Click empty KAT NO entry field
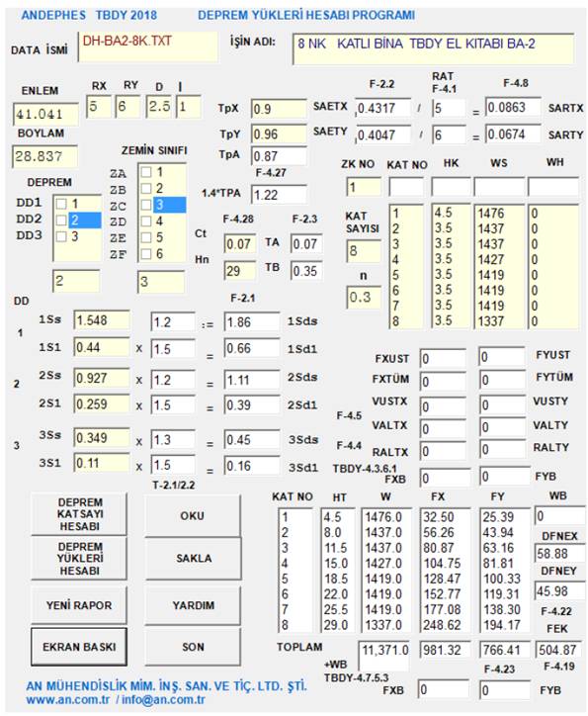The image size is (588, 716). click(x=406, y=187)
